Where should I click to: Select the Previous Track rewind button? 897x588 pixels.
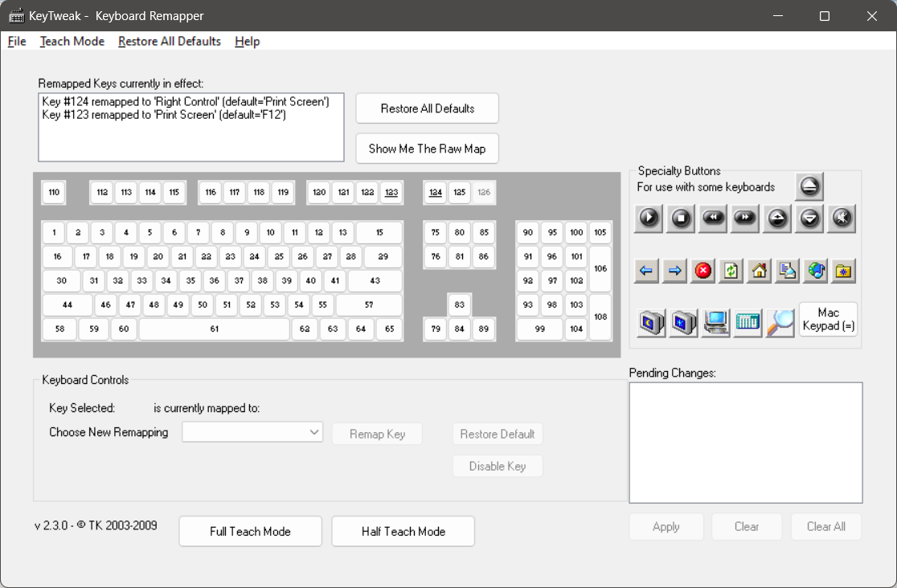(713, 218)
